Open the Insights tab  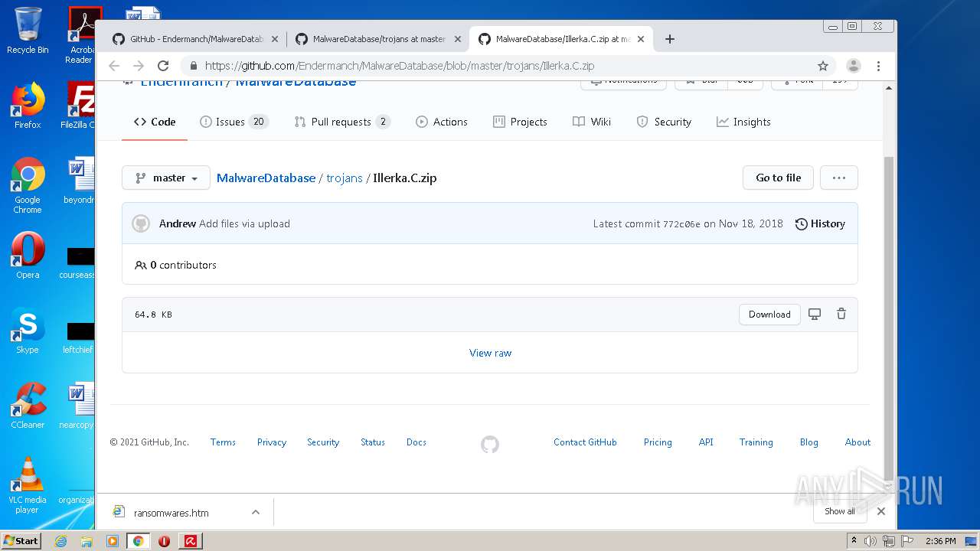click(743, 122)
